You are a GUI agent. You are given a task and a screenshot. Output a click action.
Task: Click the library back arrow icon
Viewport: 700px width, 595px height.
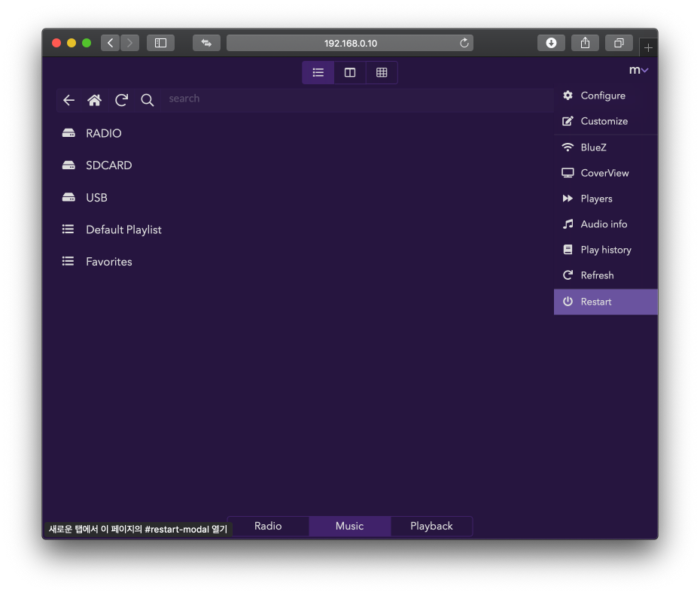(x=68, y=100)
